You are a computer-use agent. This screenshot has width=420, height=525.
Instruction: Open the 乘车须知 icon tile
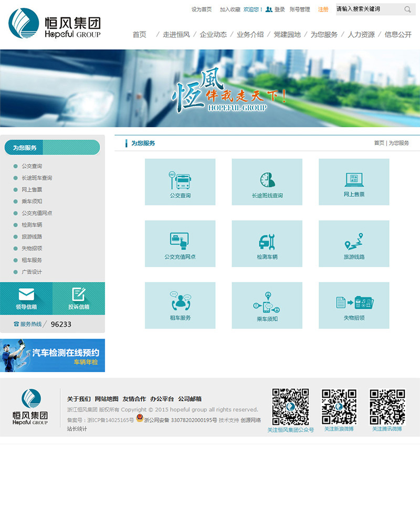(267, 305)
